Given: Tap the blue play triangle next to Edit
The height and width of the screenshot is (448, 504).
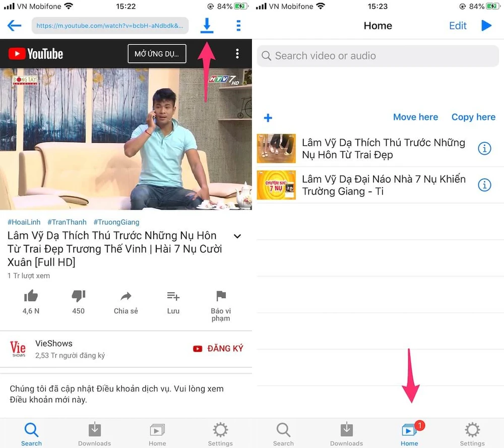Looking at the screenshot, I should point(486,25).
